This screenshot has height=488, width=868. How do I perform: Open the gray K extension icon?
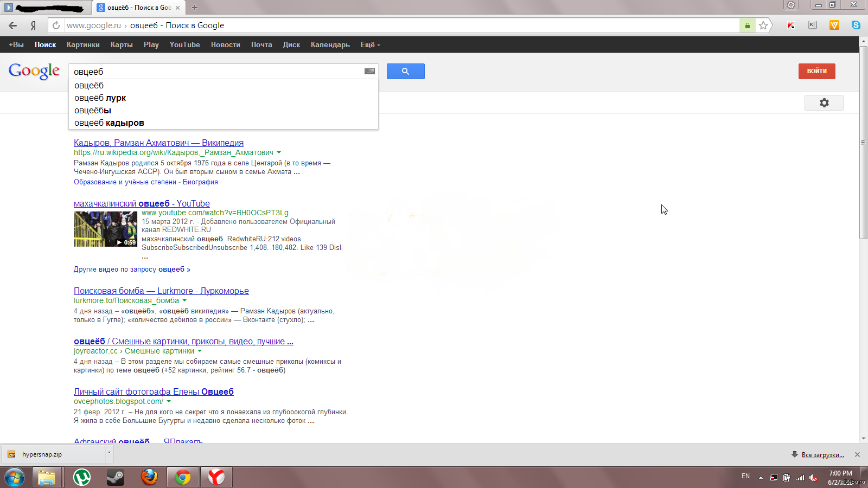(813, 25)
